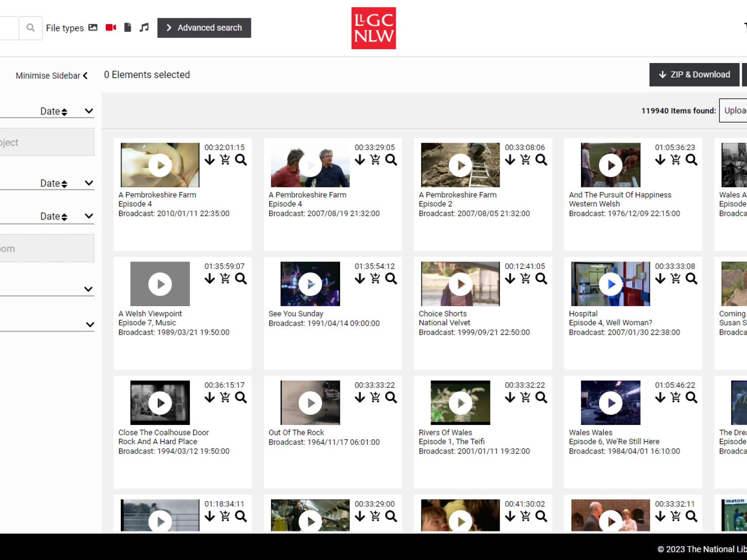Download A Pembrokeshire Farm Episode 2
Screen dimensions: 747x560
510,160
